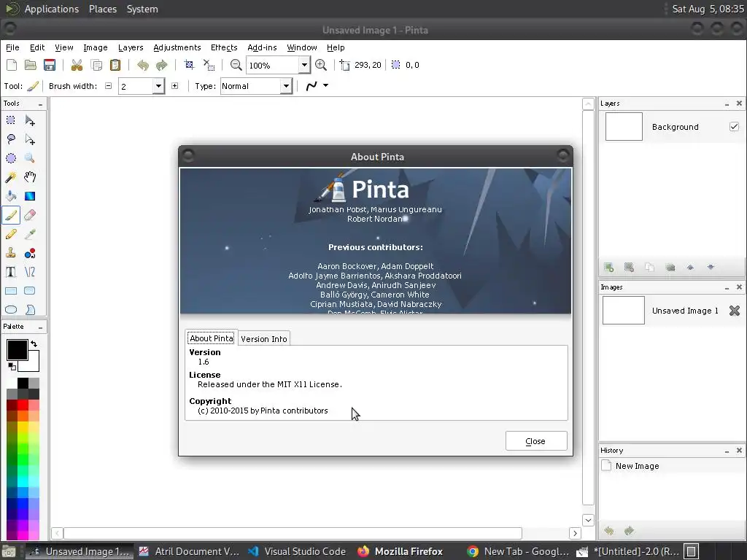Select the Ellipse shape tool
747x560 pixels.
[x=10, y=310]
